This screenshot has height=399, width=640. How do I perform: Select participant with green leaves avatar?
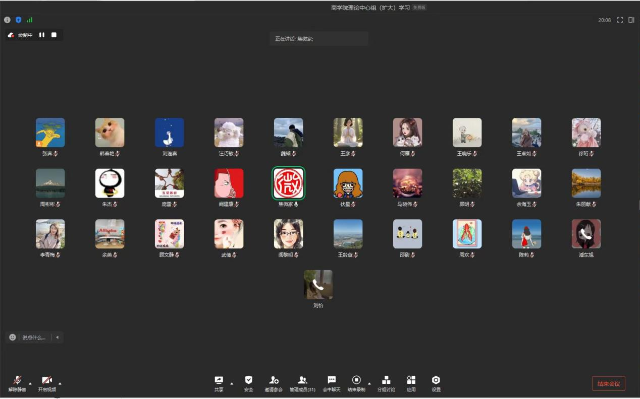click(x=467, y=183)
